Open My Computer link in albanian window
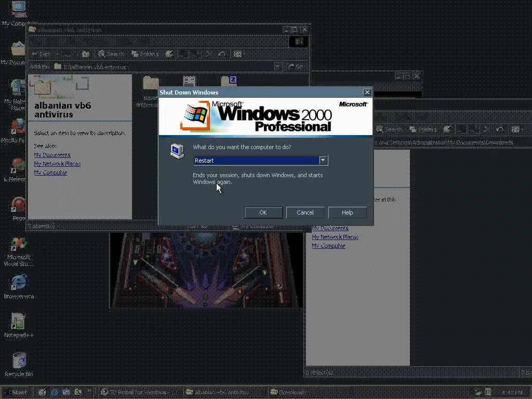The image size is (532, 399). 50,172
